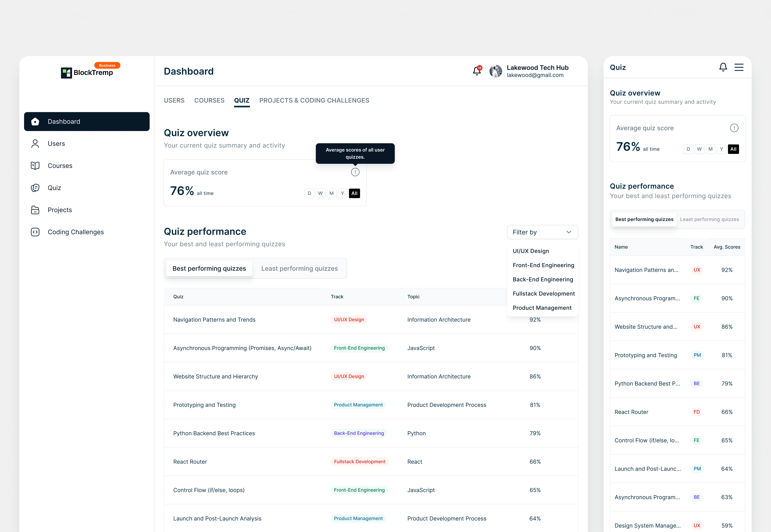771x532 pixels.
Task: Expand the Filter by dropdown
Action: 542,232
